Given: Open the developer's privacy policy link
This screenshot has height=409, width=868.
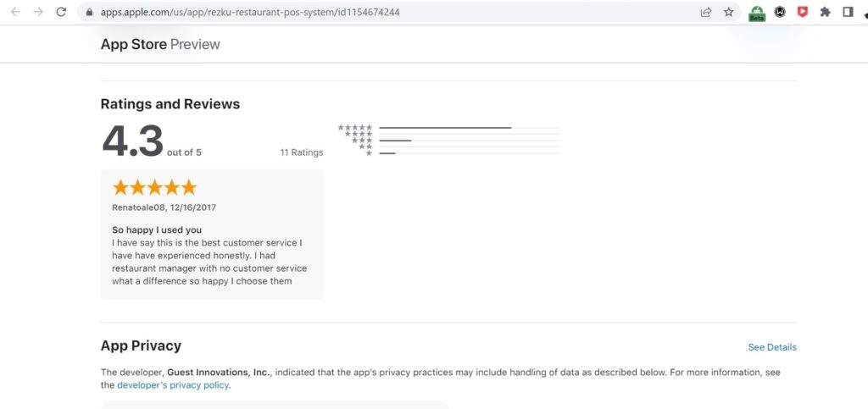Looking at the screenshot, I should pos(173,385).
